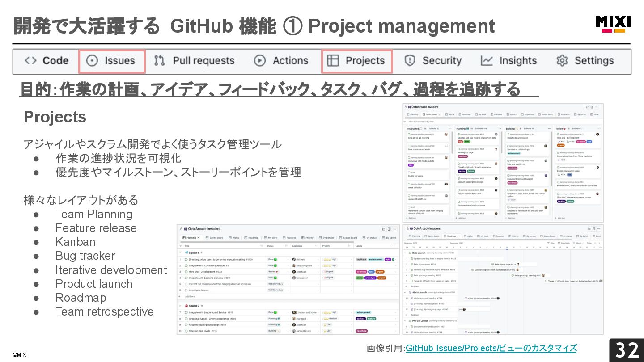Click the 'Investigate latency' row in table view
The height and width of the screenshot is (362, 644).
288,290
